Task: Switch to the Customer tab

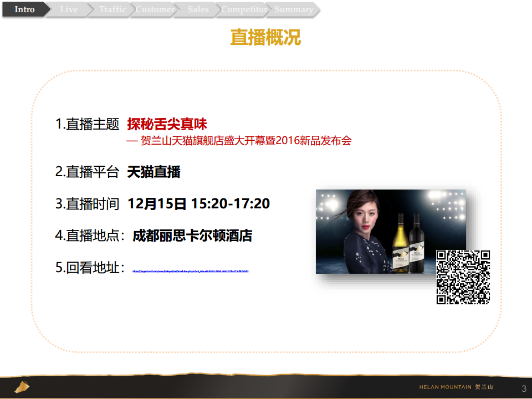Action: 155,9
